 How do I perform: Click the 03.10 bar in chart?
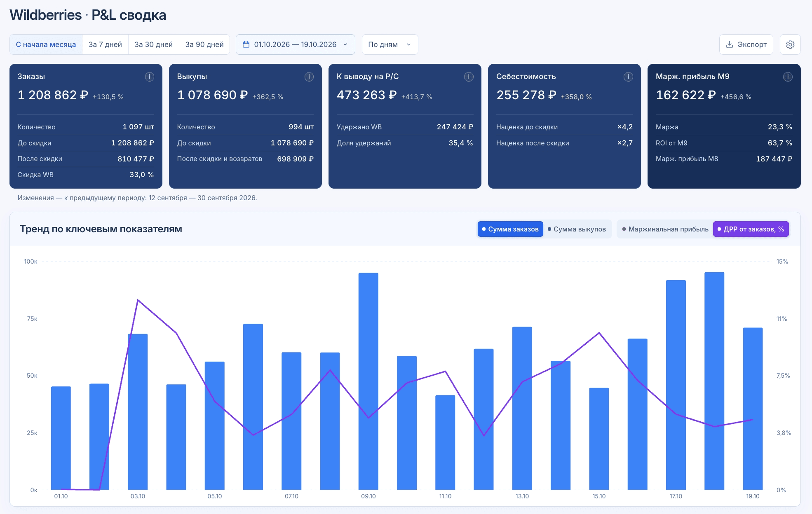pyautogui.click(x=138, y=412)
